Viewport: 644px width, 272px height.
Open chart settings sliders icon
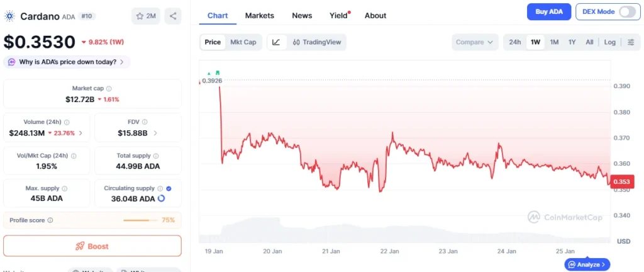631,42
